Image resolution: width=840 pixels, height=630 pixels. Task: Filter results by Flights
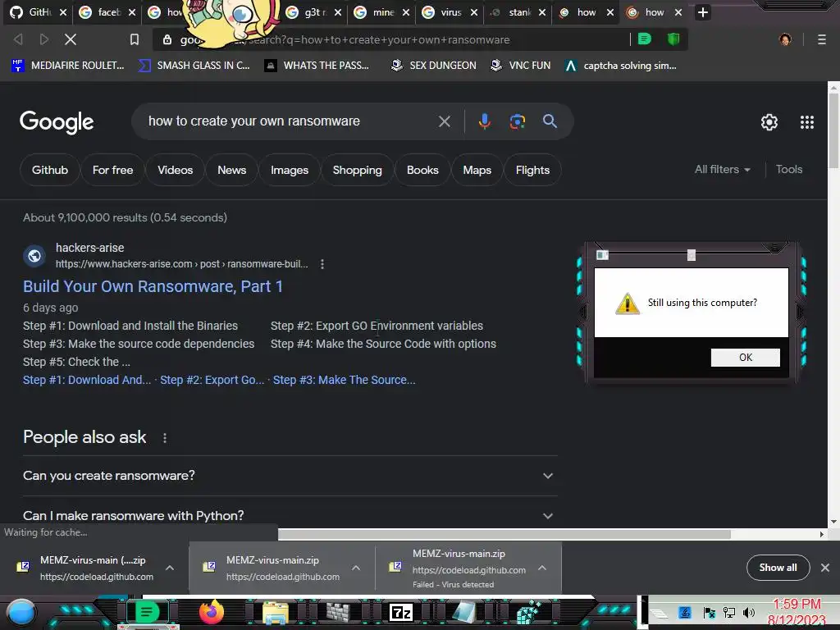(x=532, y=170)
